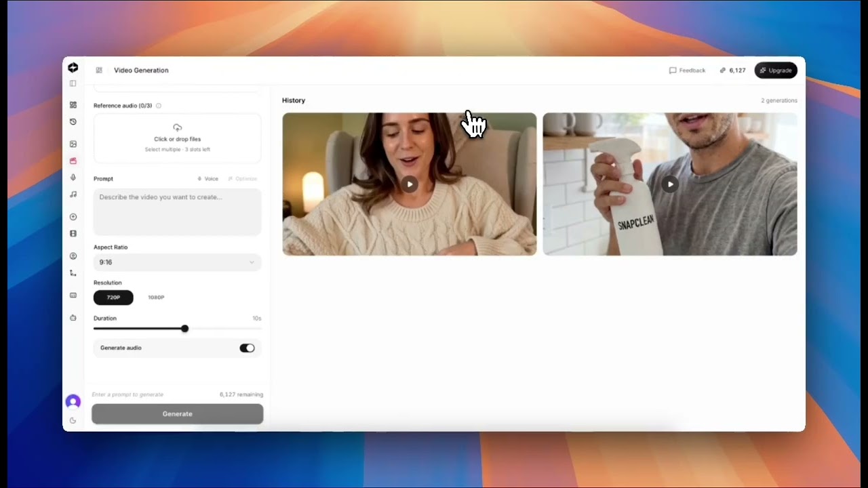Open the music note sidebar icon
This screenshot has width=868, height=488.
coord(73,195)
